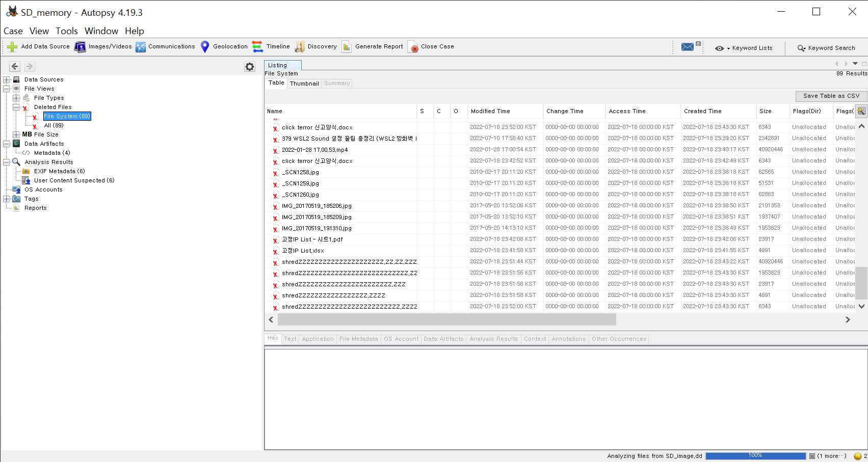This screenshot has height=462, width=868.
Task: Select the Listing tab
Action: click(x=283, y=65)
